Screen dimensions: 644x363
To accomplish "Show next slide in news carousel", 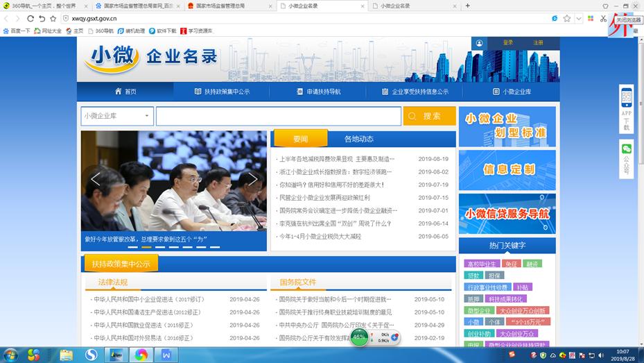I will [x=252, y=179].
